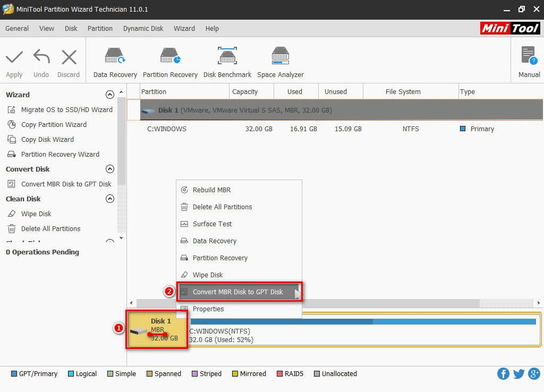Sort by the Used column header
This screenshot has width=544, height=392.
[296, 91]
